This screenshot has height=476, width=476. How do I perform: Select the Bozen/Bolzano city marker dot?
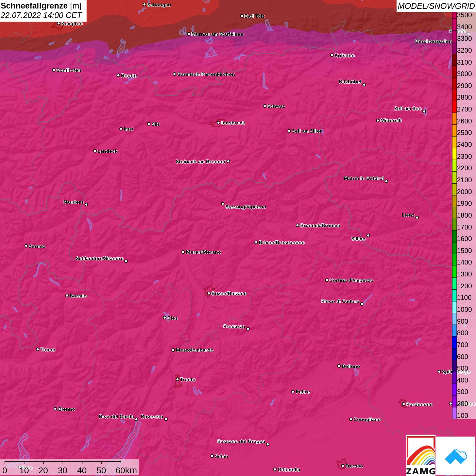point(209,293)
